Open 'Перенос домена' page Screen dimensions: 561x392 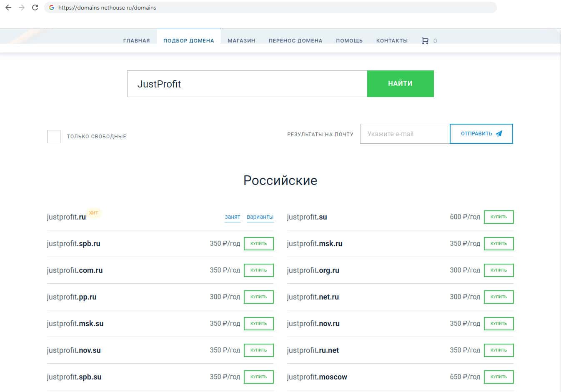[295, 41]
